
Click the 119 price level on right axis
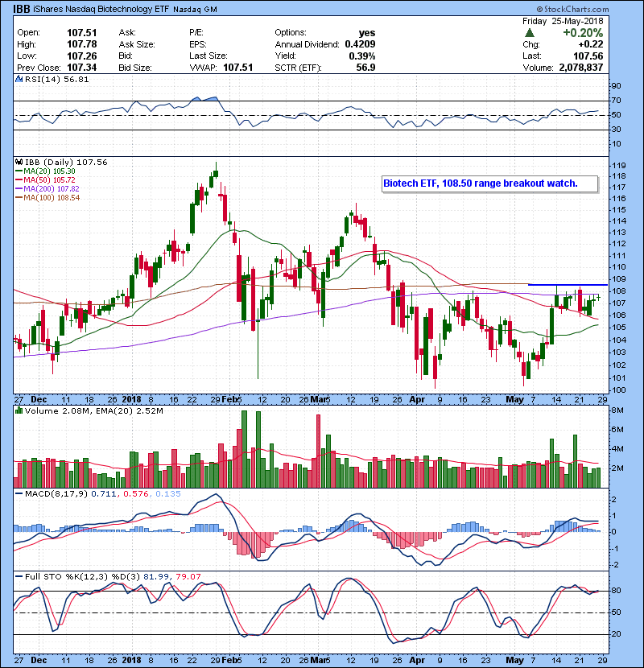pyautogui.click(x=618, y=166)
